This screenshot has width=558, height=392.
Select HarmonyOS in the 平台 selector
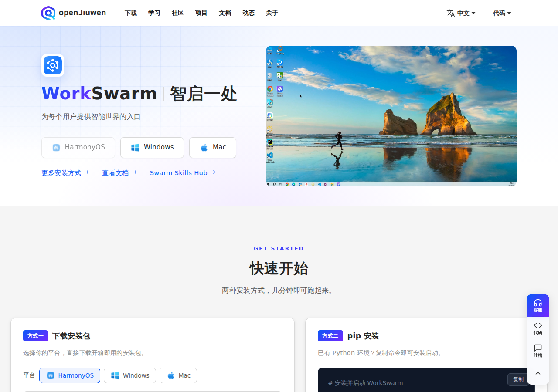(70, 375)
